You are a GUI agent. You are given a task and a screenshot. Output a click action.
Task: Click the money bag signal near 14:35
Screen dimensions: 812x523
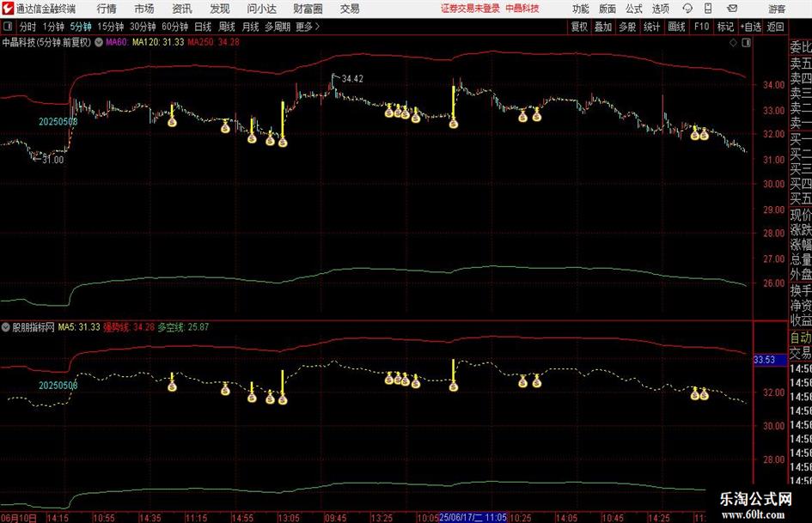tap(173, 122)
